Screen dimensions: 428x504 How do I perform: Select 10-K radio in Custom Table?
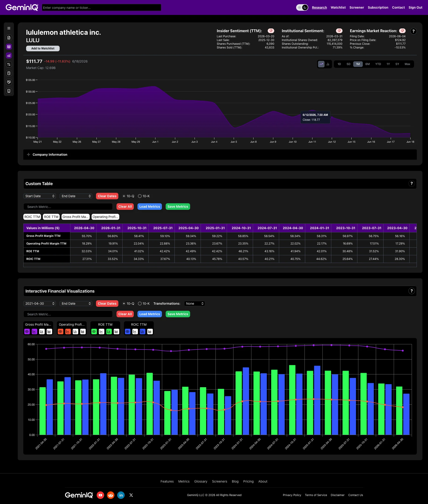tap(140, 196)
